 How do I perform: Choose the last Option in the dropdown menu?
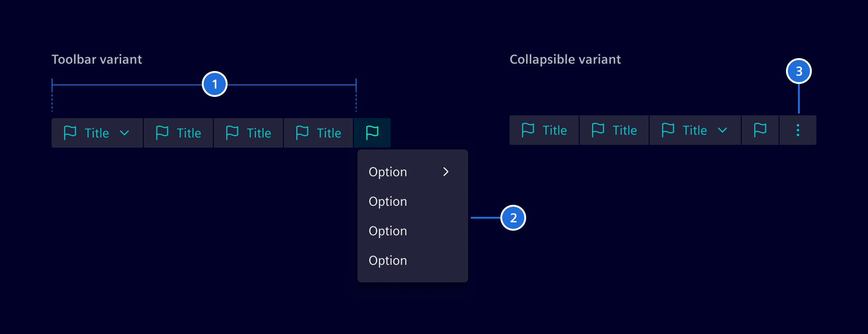387,260
